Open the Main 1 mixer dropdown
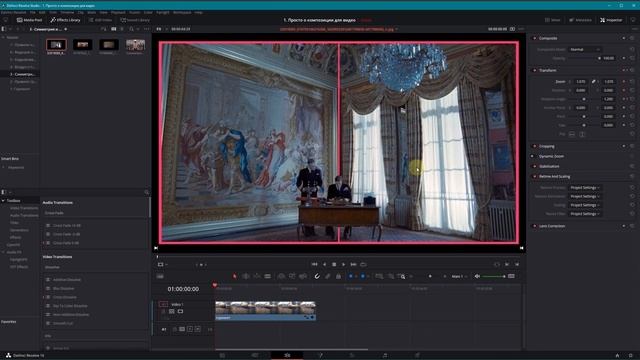This screenshot has width=640, height=360. 459,276
